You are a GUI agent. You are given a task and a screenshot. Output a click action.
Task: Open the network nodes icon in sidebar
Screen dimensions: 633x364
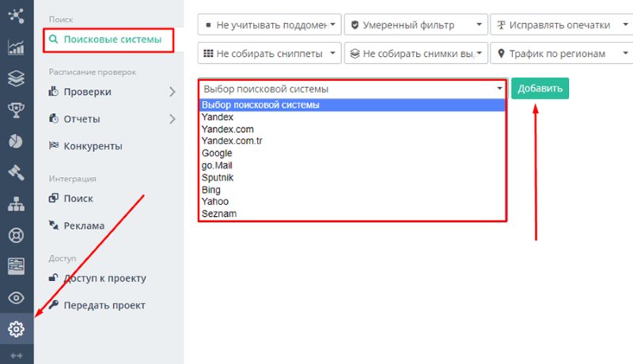coord(16,16)
